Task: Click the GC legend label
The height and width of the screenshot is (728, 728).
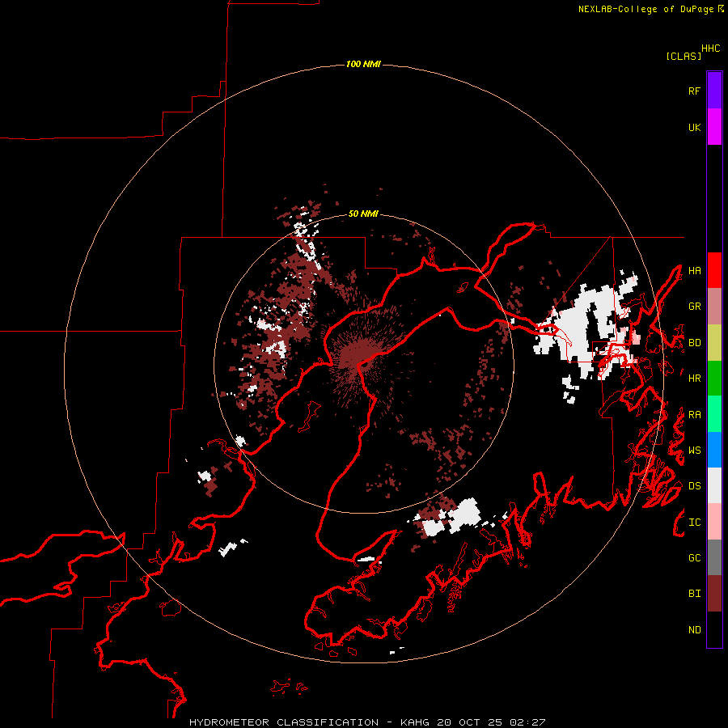Action: point(694,558)
